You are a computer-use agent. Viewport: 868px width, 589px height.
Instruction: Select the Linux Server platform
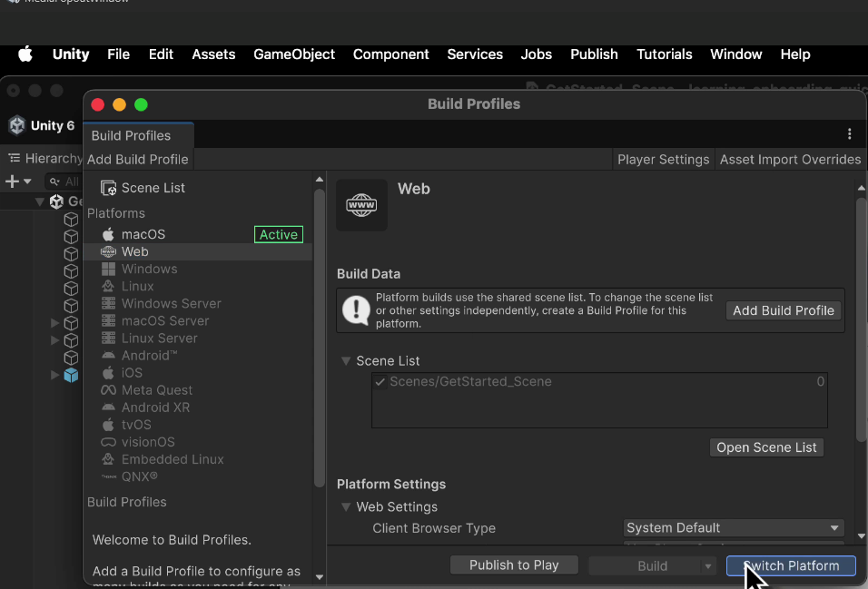[198, 339]
